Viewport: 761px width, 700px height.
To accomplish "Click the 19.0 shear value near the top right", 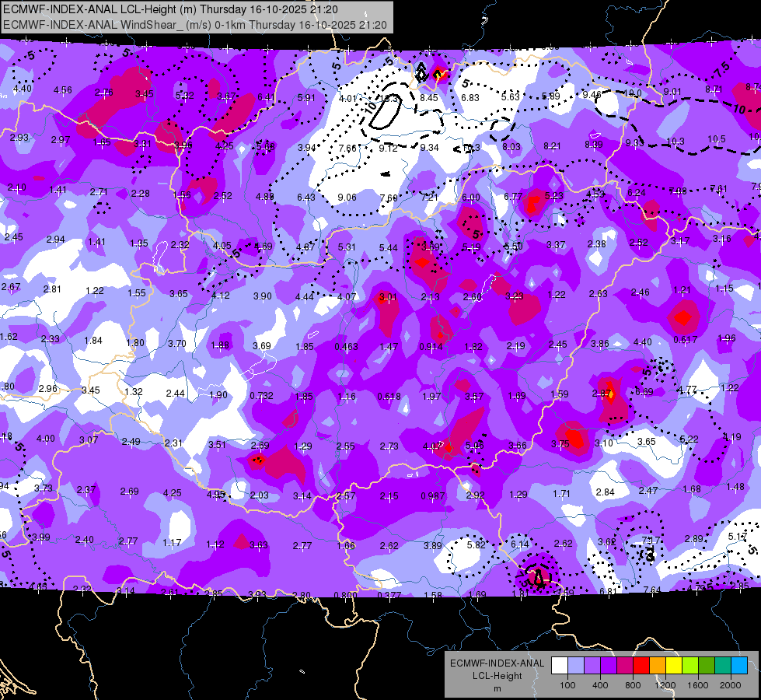I will [633, 93].
